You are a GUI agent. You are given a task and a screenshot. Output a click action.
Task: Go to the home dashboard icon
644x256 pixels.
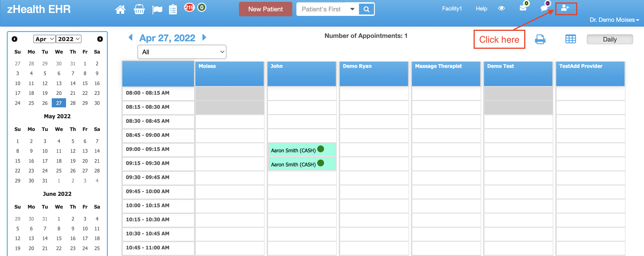pos(120,9)
